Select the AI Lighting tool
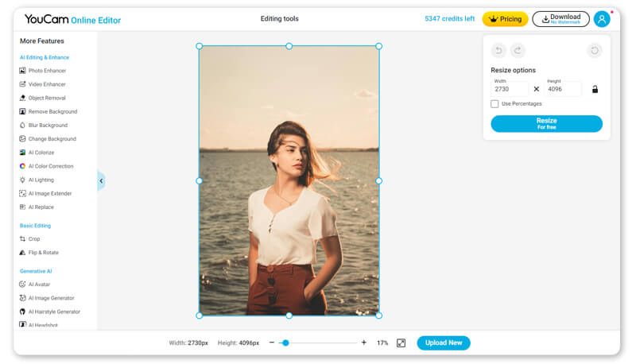This screenshot has height=364, width=636. (37, 180)
